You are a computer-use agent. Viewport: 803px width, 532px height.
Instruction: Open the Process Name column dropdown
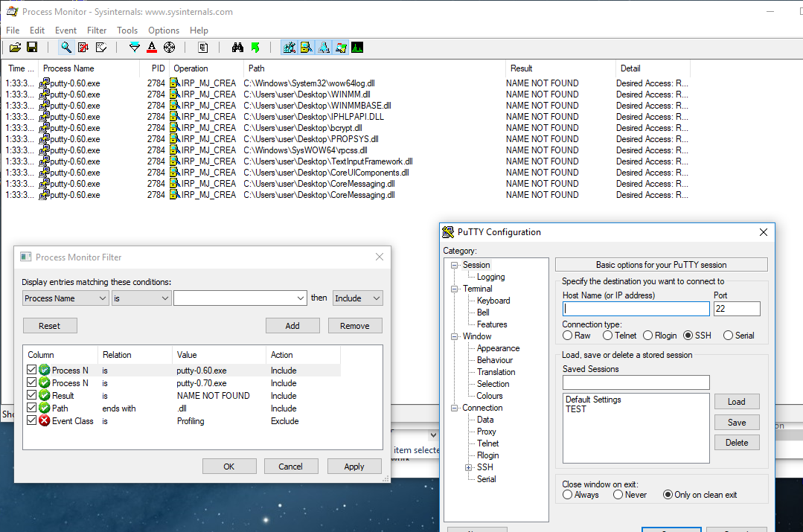(x=102, y=298)
